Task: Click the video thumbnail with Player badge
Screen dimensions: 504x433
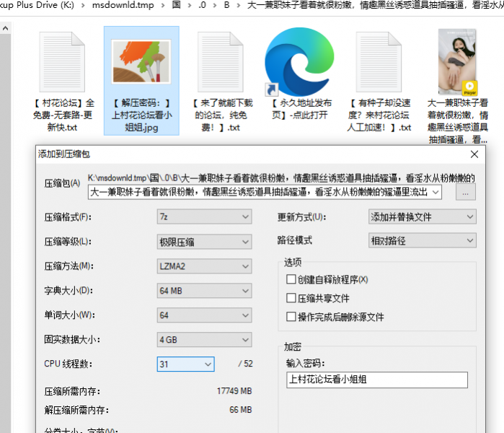Action: pos(457,63)
